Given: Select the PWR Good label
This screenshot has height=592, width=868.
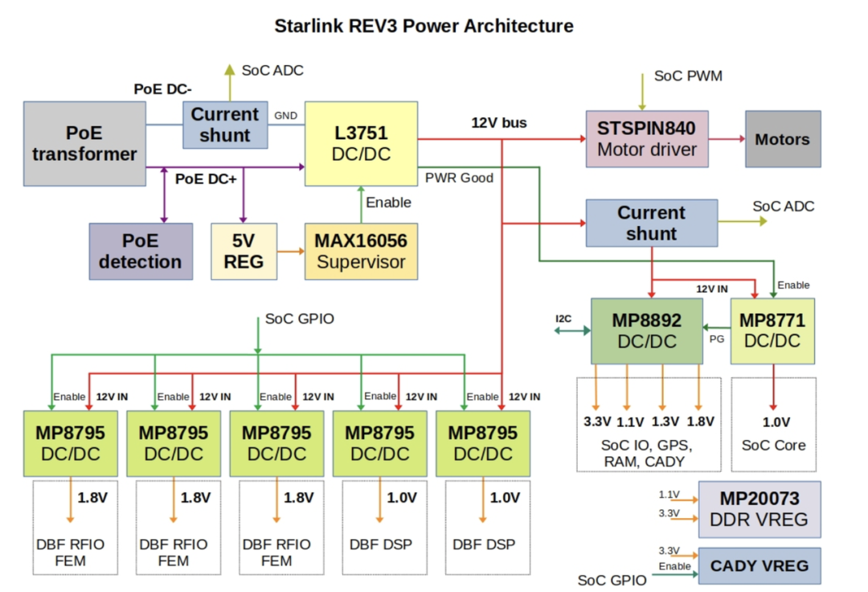Looking at the screenshot, I should (459, 178).
